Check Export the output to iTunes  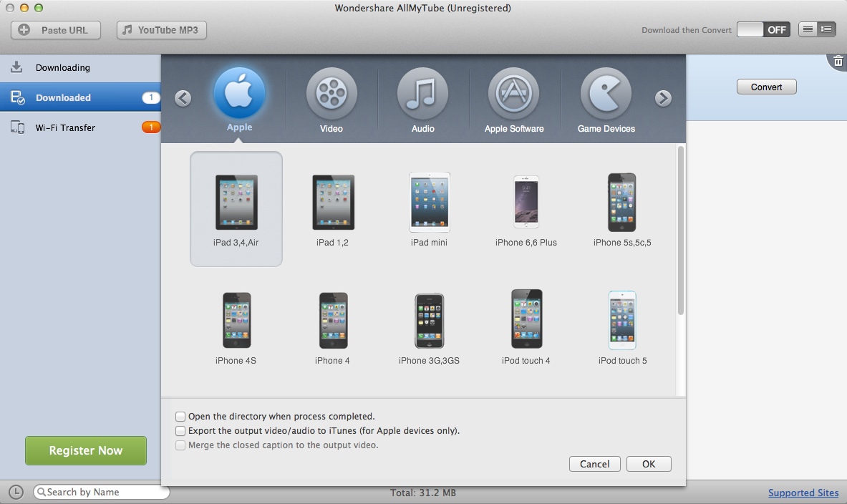tap(180, 431)
